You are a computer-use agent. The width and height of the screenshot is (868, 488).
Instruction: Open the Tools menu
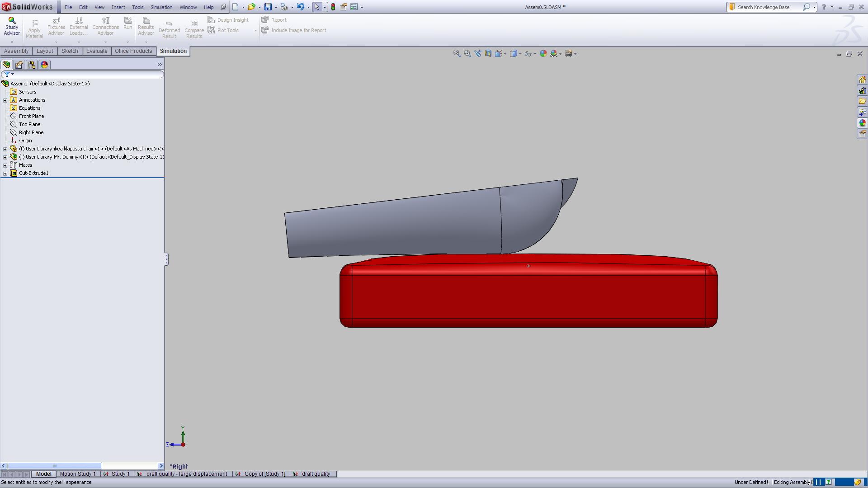click(x=137, y=7)
